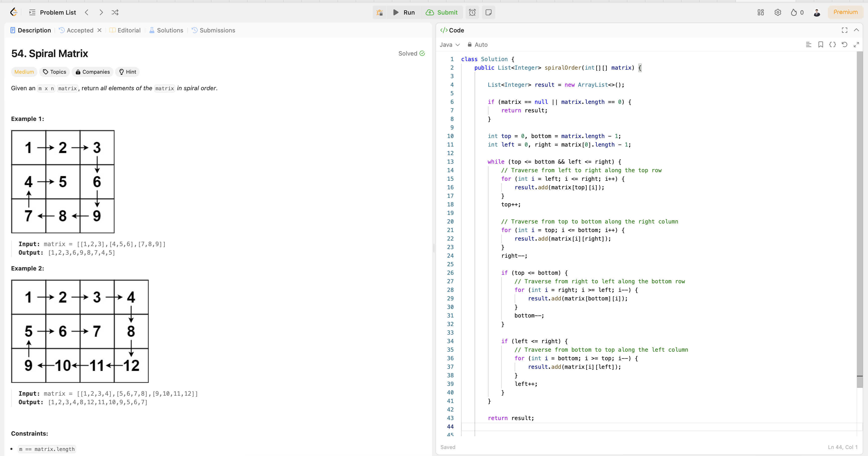Click the 'left++;' statement
Viewport: 868px width, 456px height.
coord(526,384)
